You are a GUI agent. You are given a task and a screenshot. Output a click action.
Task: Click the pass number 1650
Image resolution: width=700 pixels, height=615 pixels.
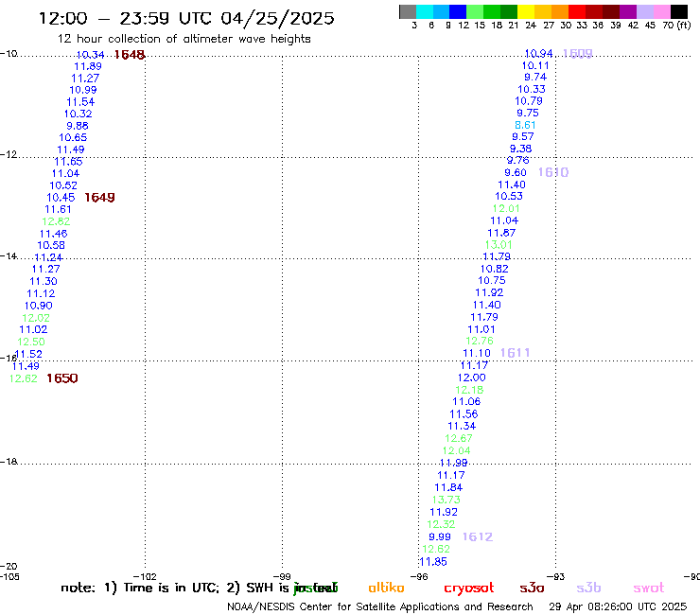(x=62, y=378)
